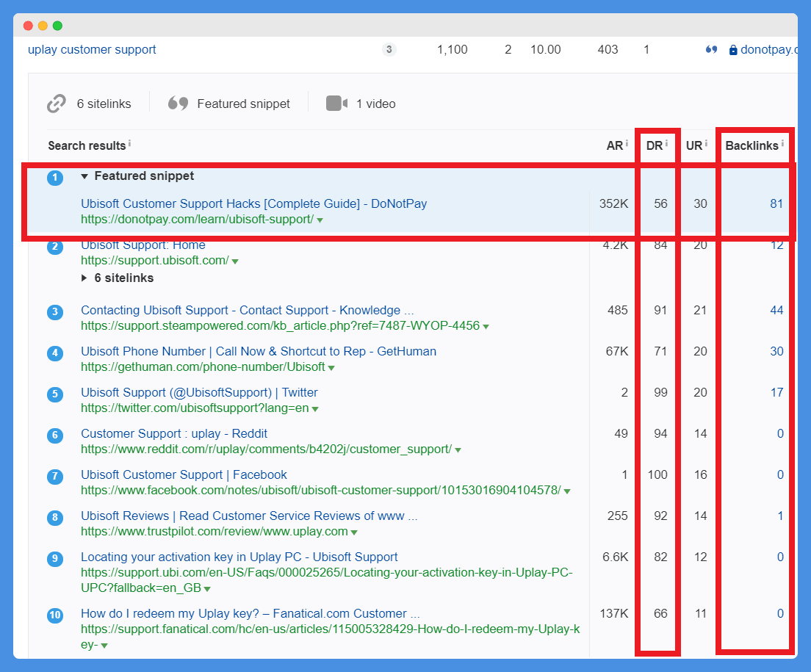Click the twitter.com/ubisoftsupport URL
This screenshot has height=672, width=811.
click(195, 408)
